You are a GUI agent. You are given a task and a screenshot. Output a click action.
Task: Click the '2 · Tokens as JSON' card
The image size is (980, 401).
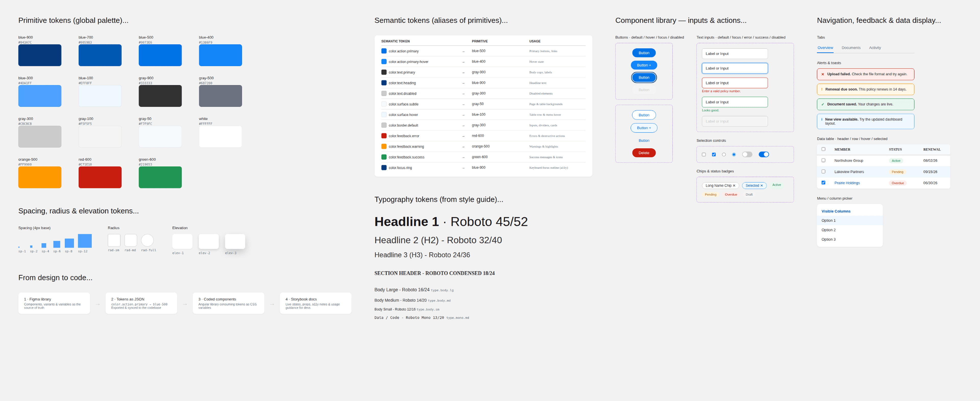pos(141,303)
